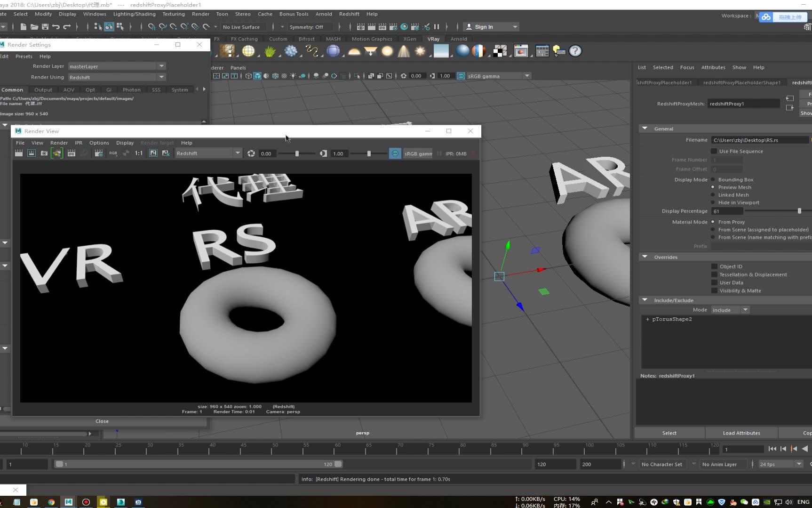Click render region icon in Render View
This screenshot has height=508, width=812.
(32, 153)
